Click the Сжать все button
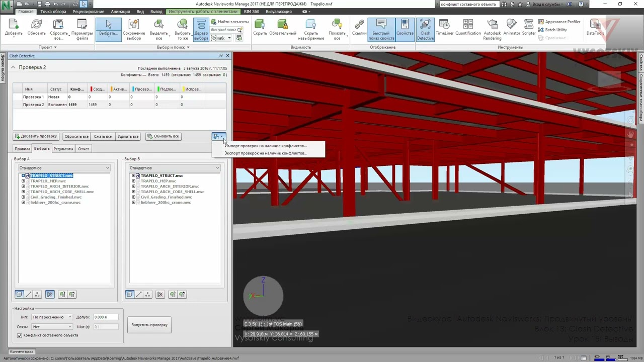Image resolution: width=644 pixels, height=362 pixels. coord(103,136)
